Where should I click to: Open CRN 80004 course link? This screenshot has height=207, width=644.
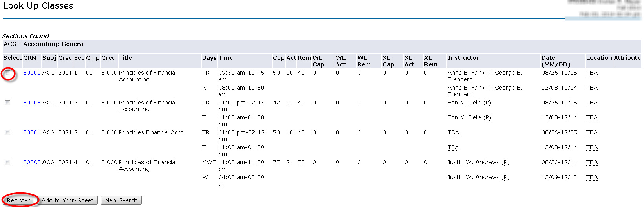pyautogui.click(x=32, y=132)
